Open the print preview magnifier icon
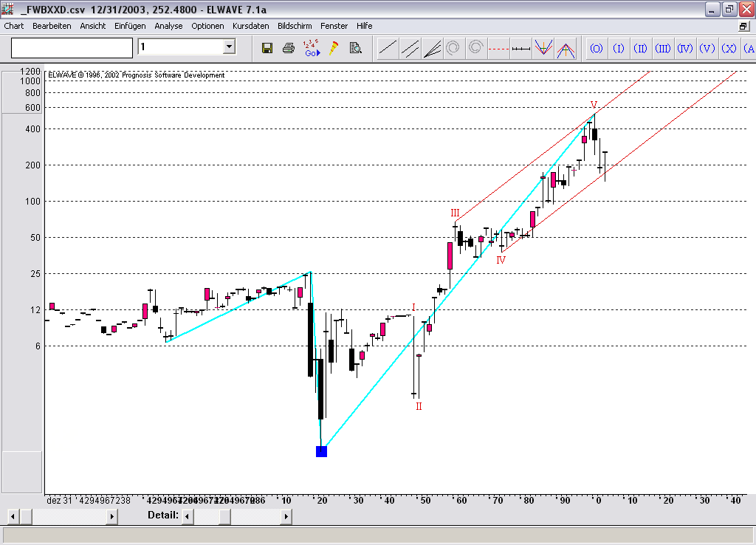 [355, 48]
